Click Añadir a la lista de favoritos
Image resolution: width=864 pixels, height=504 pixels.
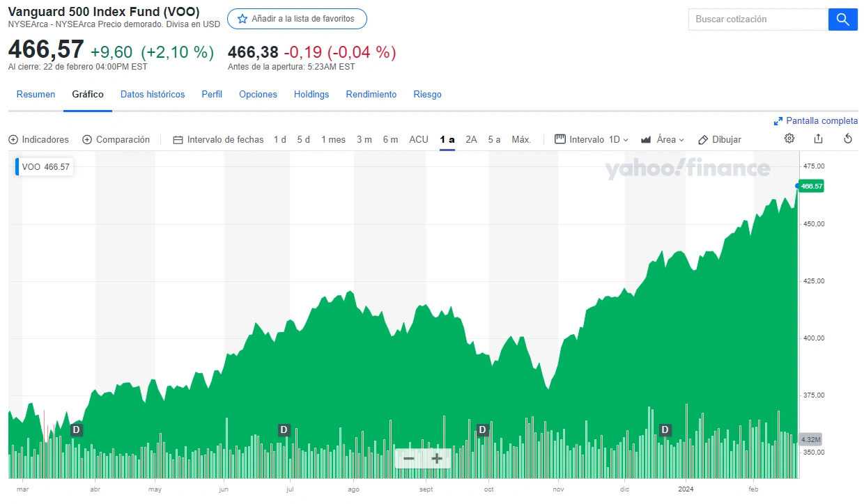(297, 19)
